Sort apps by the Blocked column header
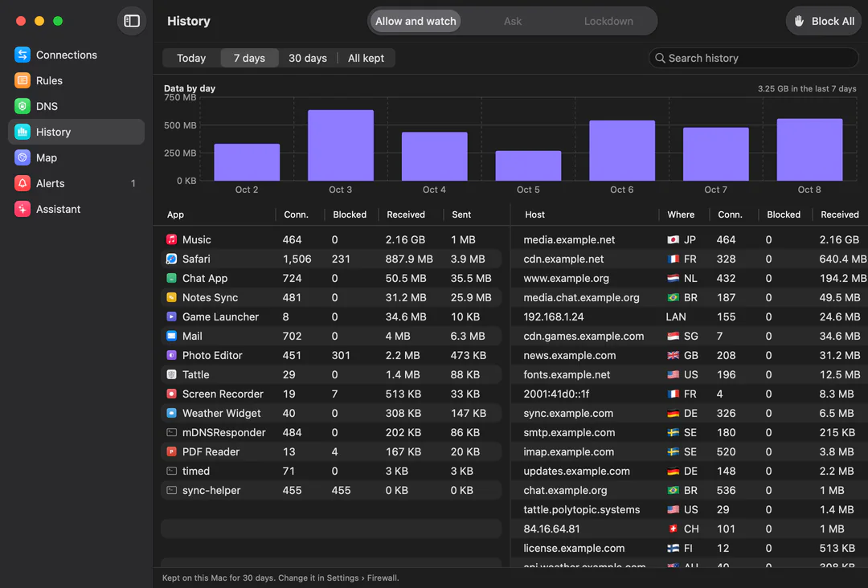The height and width of the screenshot is (588, 868). pyautogui.click(x=350, y=214)
